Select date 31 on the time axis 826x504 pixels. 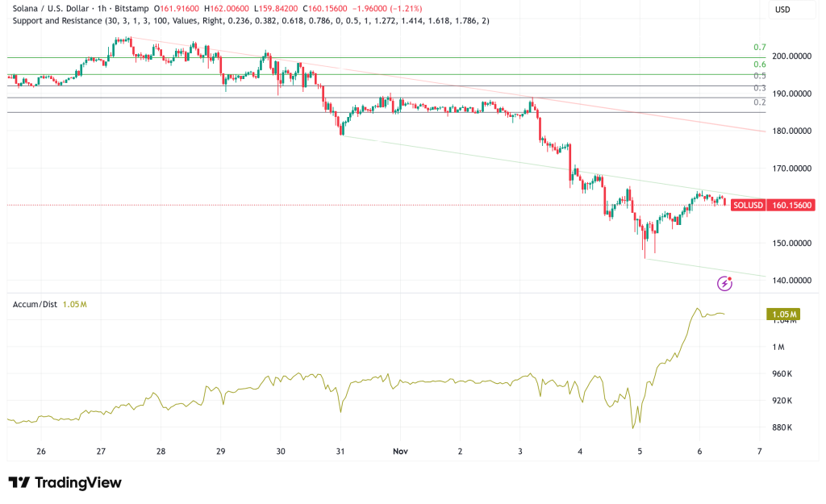click(x=340, y=452)
